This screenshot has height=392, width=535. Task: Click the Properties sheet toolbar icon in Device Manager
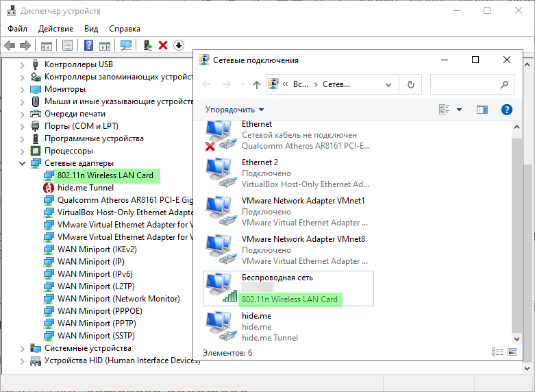tap(68, 45)
